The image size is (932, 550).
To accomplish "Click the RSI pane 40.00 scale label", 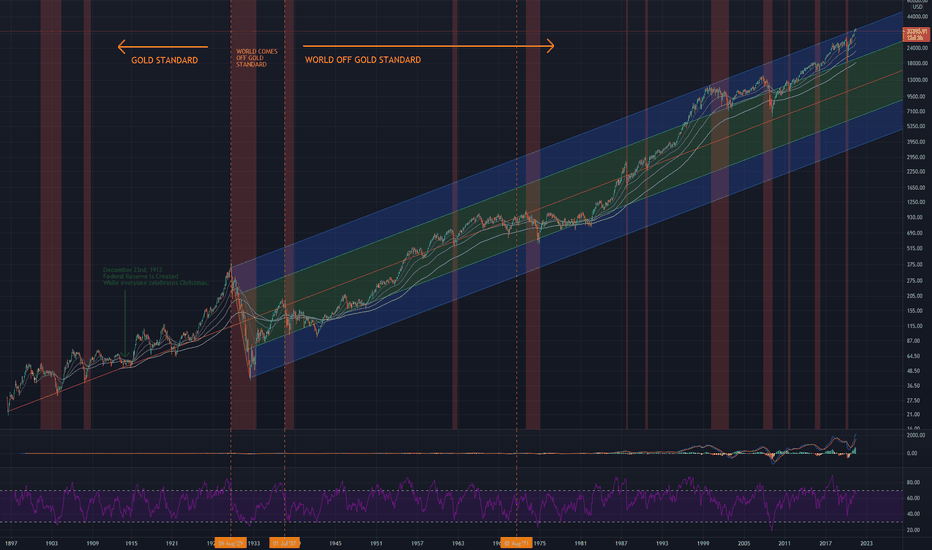I will 914,514.
